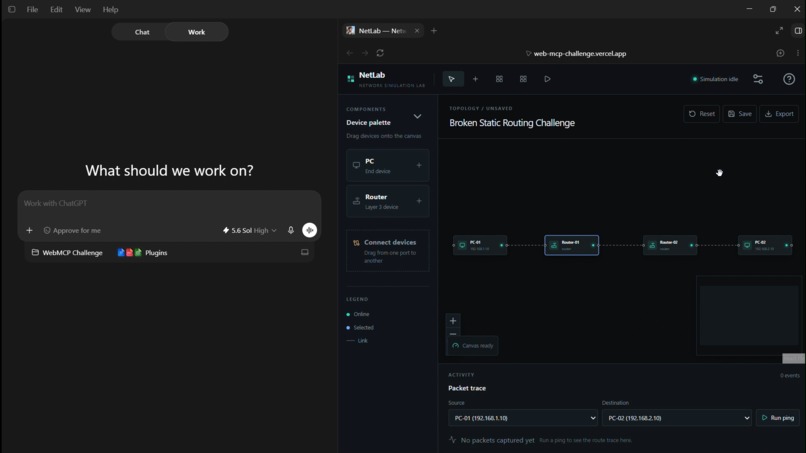Select the PC-02 node on canvas
This screenshot has width=806, height=453.
765,245
